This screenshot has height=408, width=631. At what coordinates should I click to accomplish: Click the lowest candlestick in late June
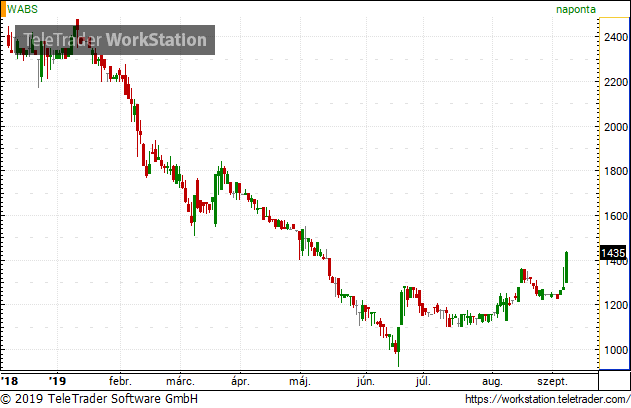pos(398,347)
